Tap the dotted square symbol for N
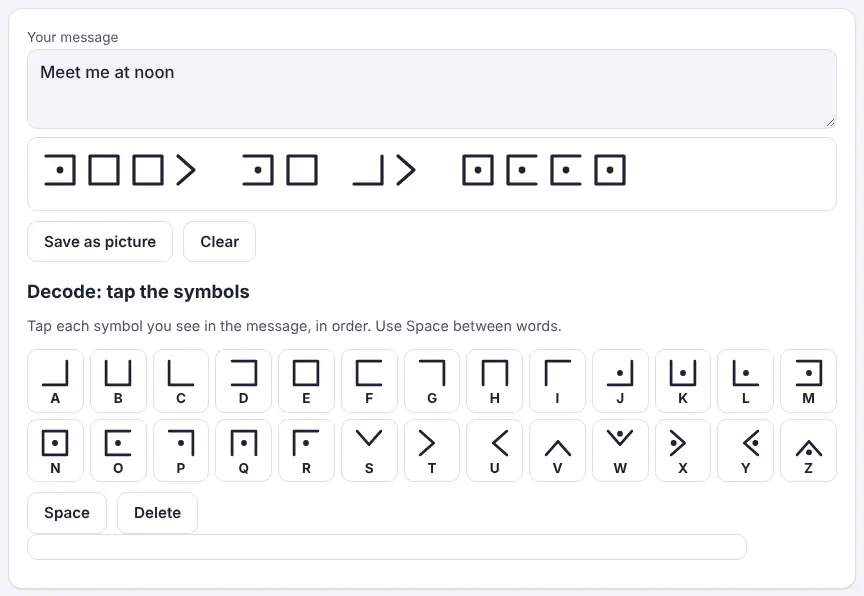Viewport: 864px width, 596px height. tap(55, 451)
